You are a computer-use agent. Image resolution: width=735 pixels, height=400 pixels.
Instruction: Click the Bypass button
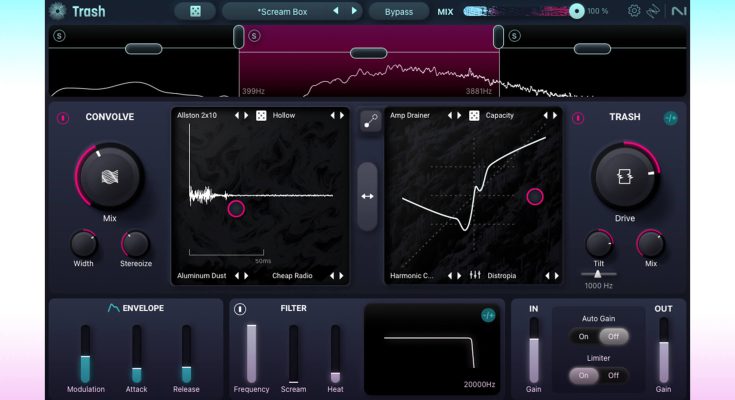(x=398, y=11)
